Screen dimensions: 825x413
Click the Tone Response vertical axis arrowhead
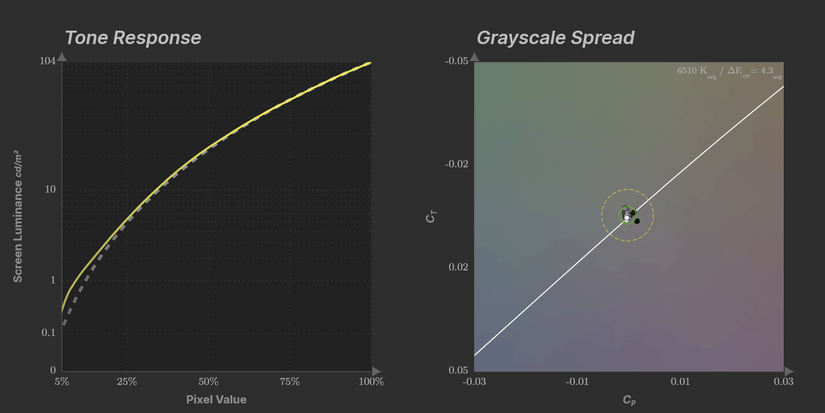tap(62, 56)
